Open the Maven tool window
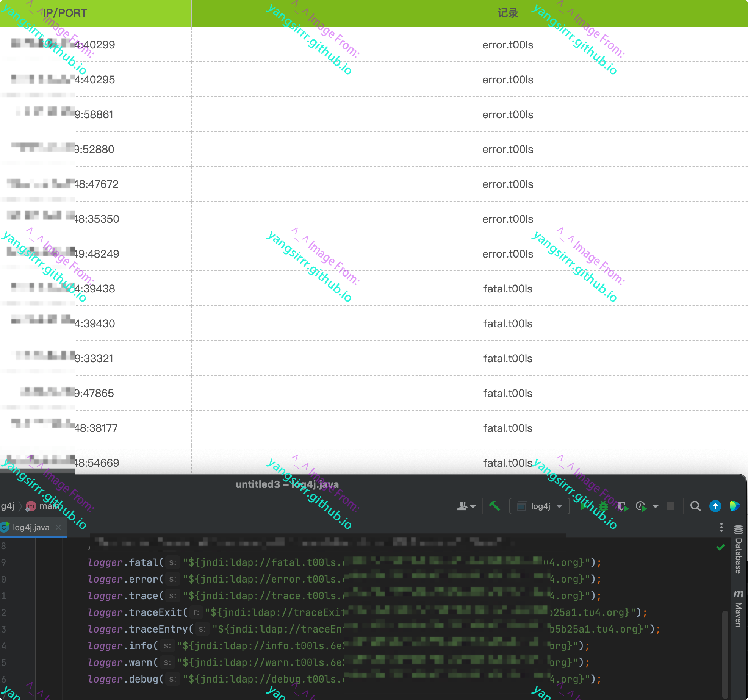 tap(738, 609)
